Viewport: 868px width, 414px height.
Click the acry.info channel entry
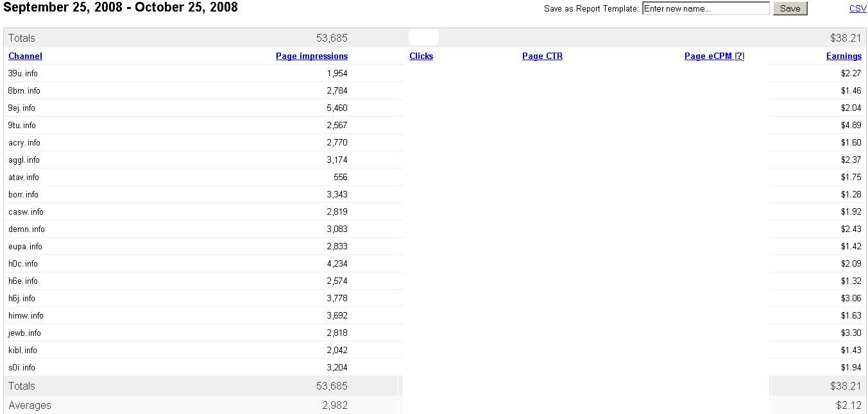tap(24, 143)
